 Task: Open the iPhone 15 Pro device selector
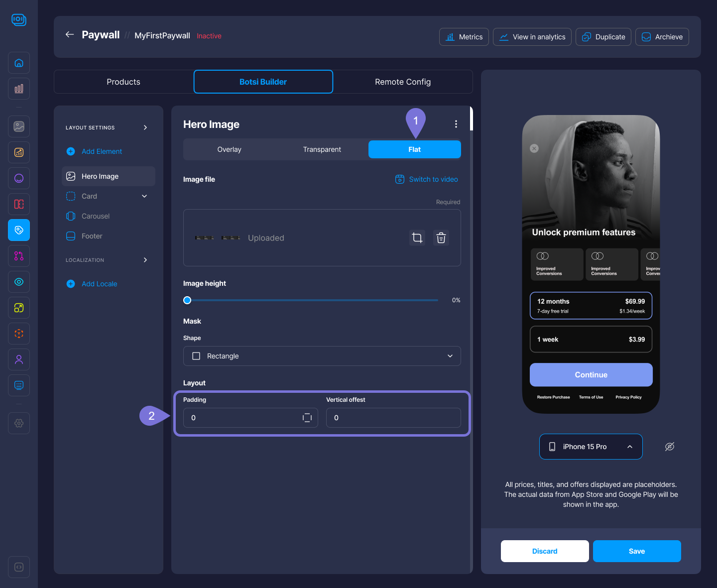591,447
